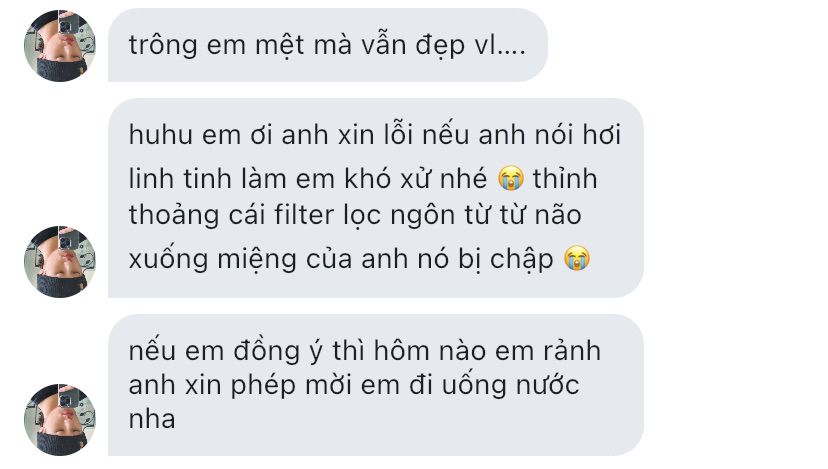
Task: Click 'xin lỗi' in the apology bubble
Action: pos(375,135)
